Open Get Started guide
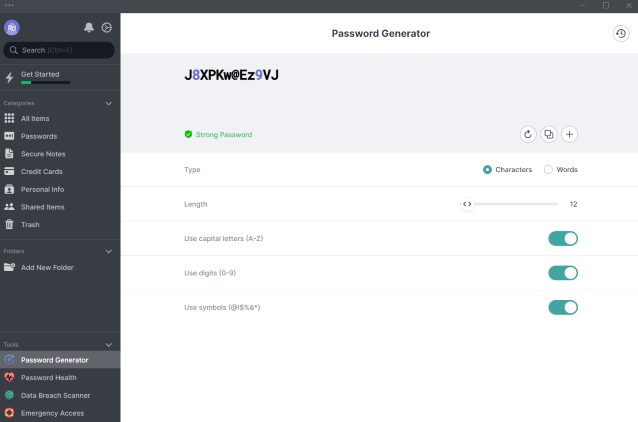 40,74
